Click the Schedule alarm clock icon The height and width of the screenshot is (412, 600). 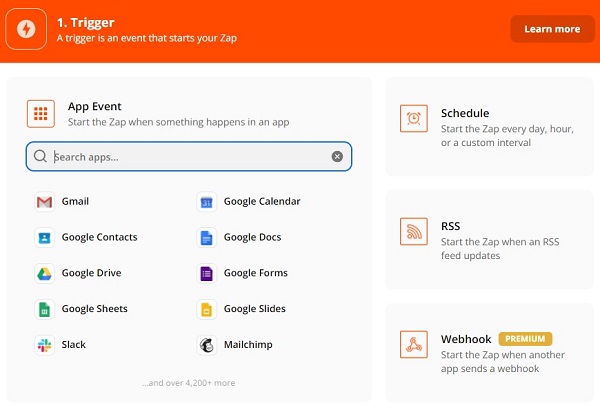pos(414,119)
